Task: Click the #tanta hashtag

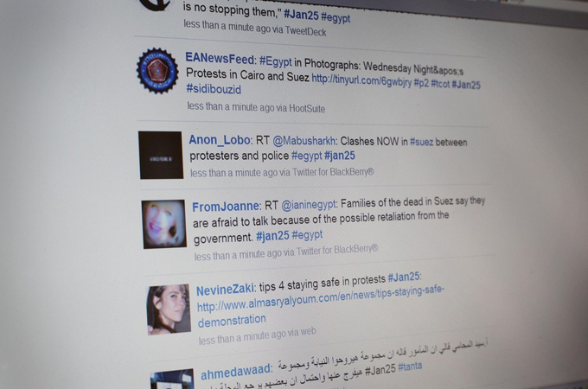Action: 410,367
